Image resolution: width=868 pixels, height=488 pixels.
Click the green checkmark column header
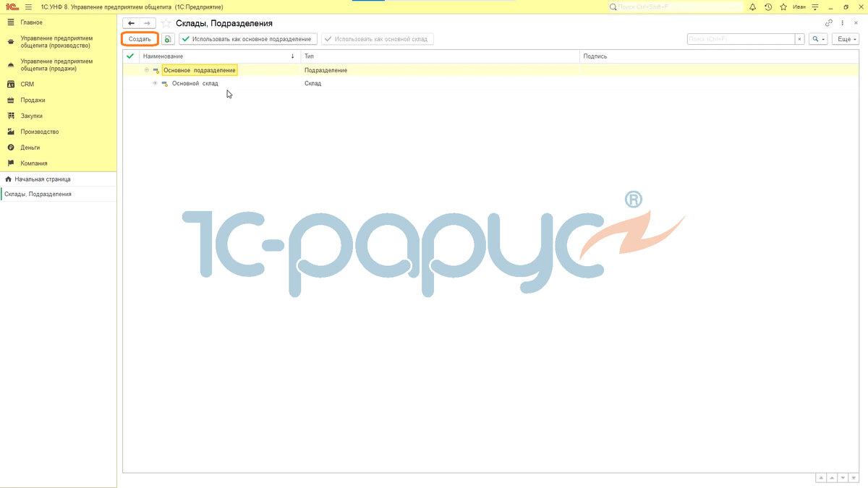pyautogui.click(x=130, y=56)
